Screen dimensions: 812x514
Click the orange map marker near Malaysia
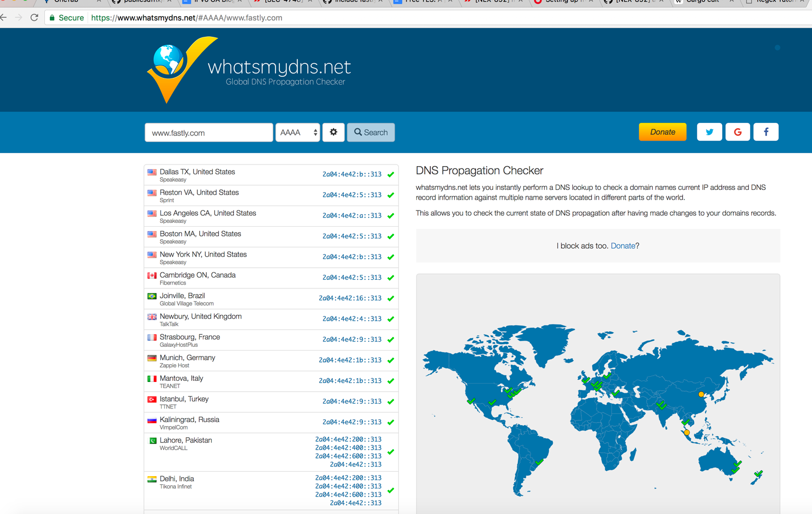(x=687, y=432)
